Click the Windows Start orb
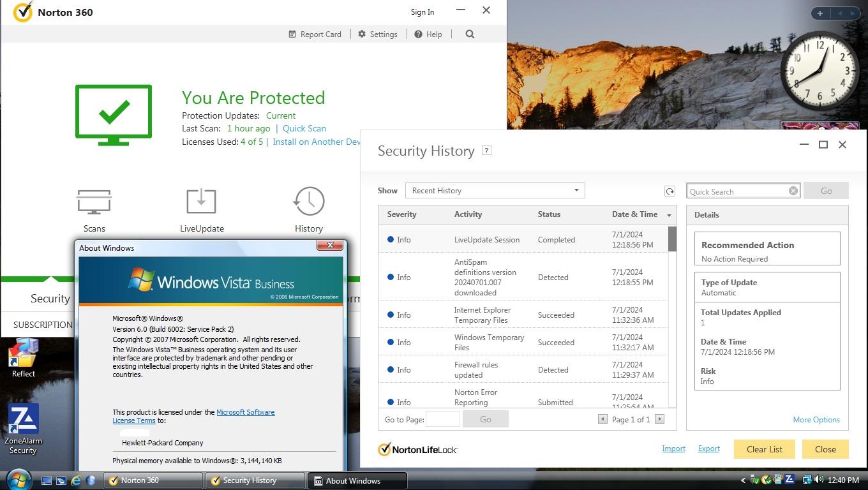 pos(18,480)
